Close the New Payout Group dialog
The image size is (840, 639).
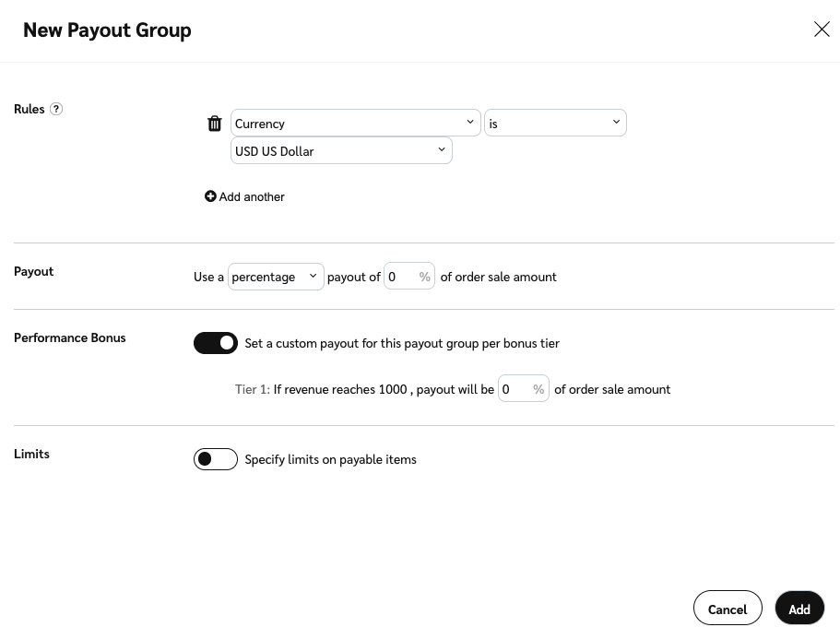tap(822, 30)
